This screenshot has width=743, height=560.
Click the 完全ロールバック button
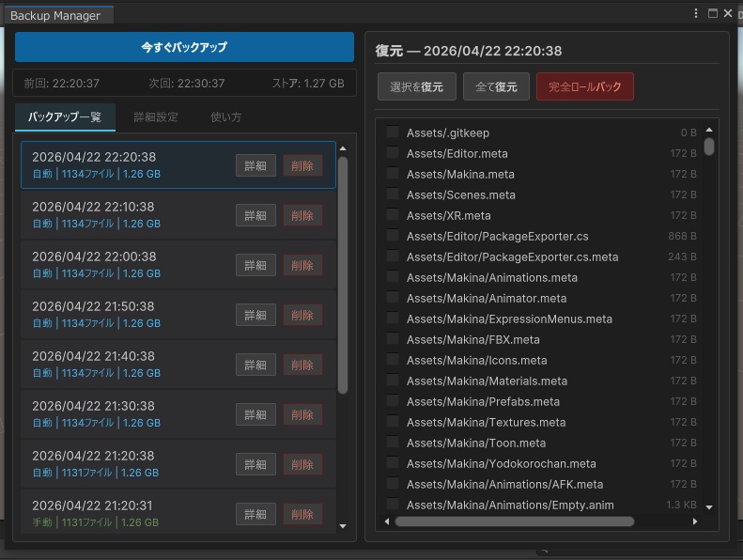[x=585, y=86]
